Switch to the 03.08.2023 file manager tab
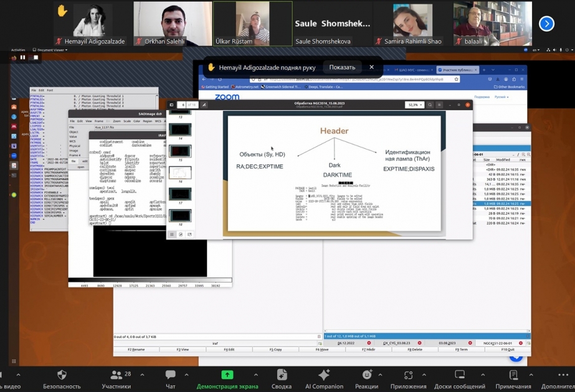The width and height of the screenshot is (575, 392). (x=447, y=343)
